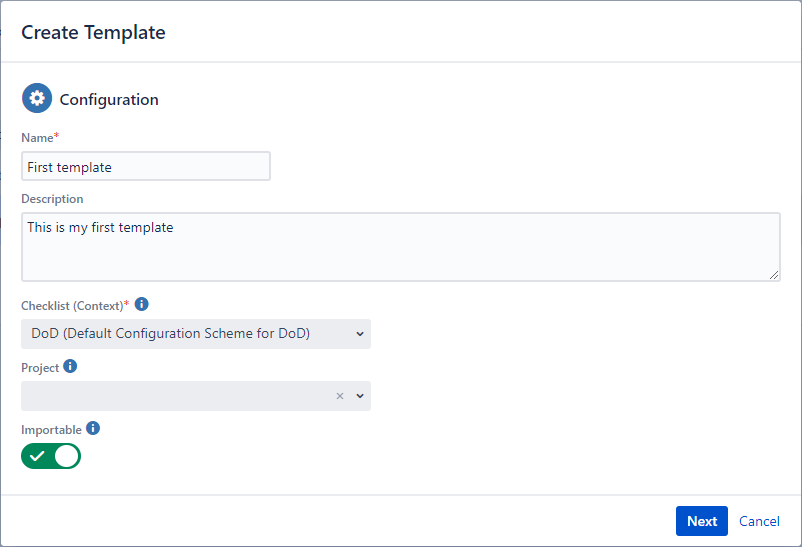
Task: Focus the Name field containing First template
Action: pyautogui.click(x=146, y=167)
